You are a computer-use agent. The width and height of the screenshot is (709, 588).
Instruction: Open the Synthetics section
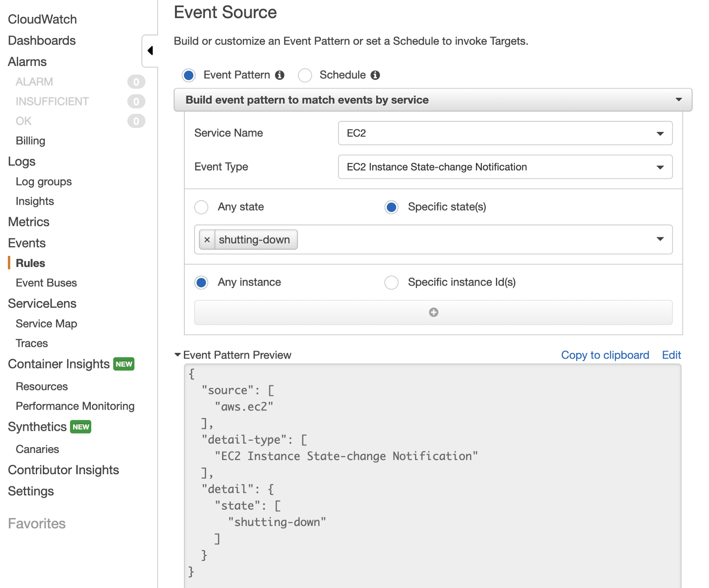[37, 427]
